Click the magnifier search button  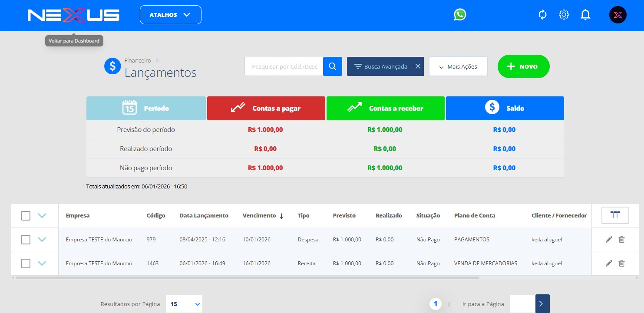click(x=333, y=66)
